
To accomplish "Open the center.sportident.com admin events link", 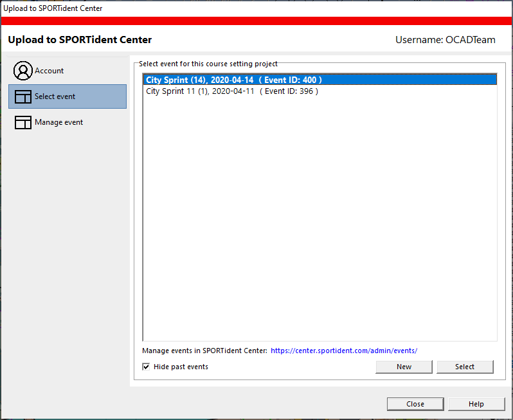I will 344,351.
